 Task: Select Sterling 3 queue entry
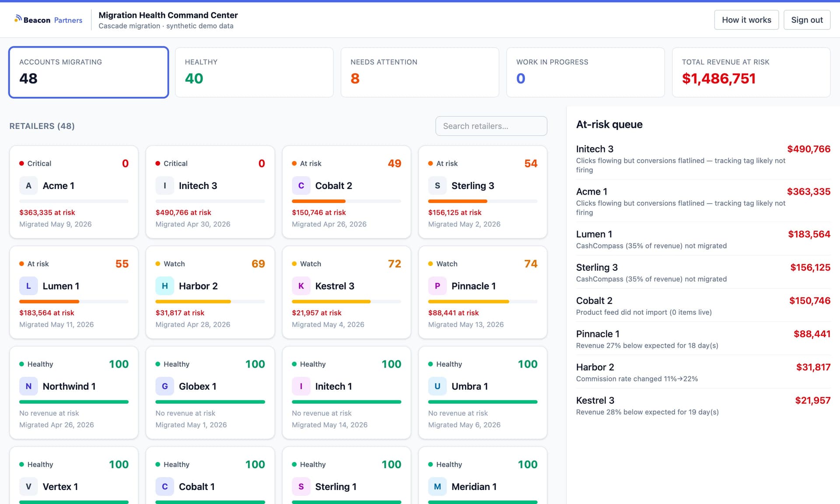click(x=703, y=273)
